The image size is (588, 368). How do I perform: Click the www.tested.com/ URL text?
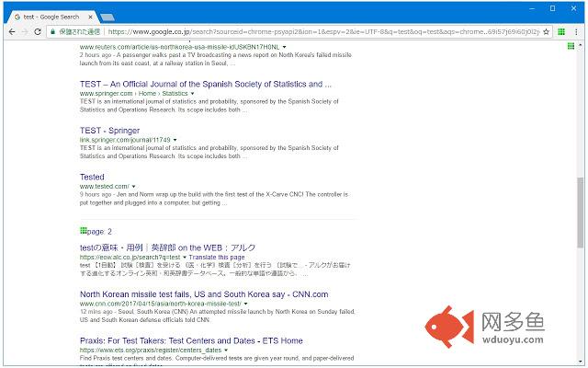[x=104, y=187]
